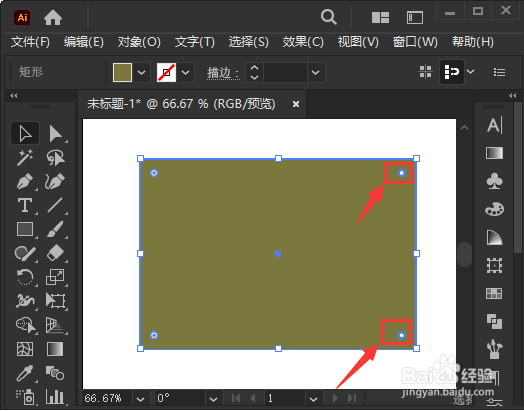Select the Scale tool
This screenshot has height=411, width=524.
[x=55, y=277]
